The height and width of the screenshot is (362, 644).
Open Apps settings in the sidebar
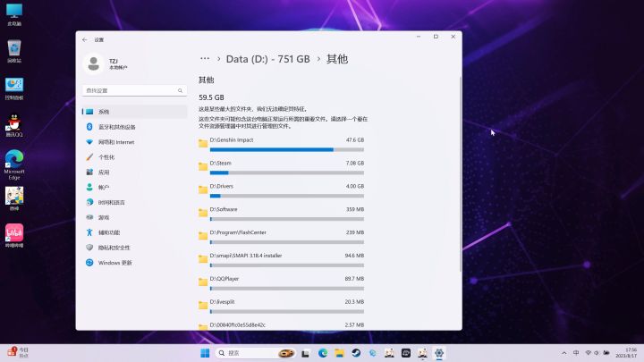coord(134,173)
